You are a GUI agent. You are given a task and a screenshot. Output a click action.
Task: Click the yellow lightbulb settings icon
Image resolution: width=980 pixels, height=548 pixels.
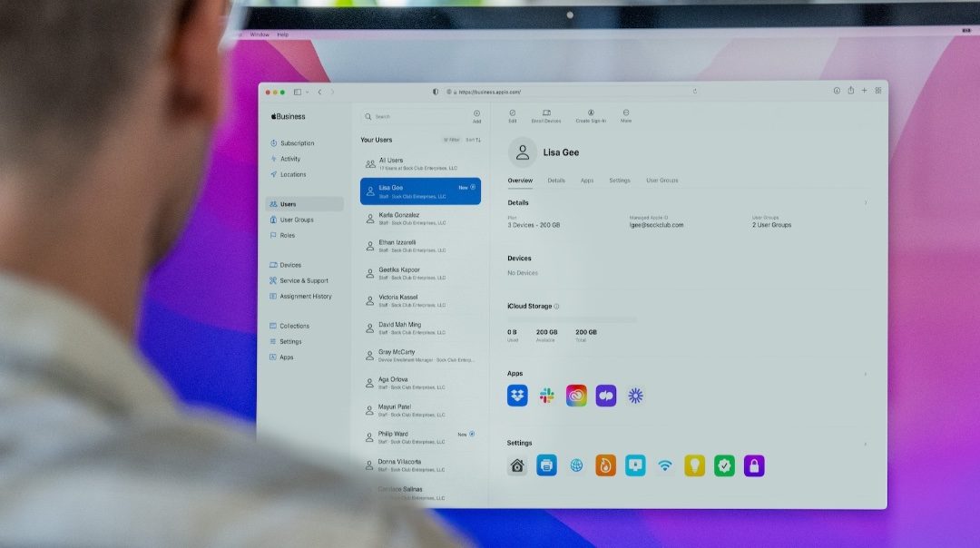[694, 465]
